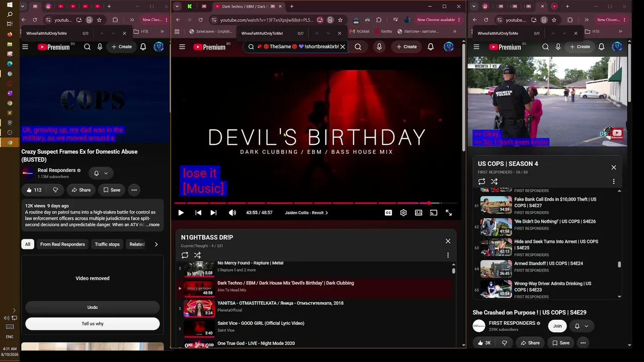
Task: Switch middle player to theater mode
Action: point(419,213)
